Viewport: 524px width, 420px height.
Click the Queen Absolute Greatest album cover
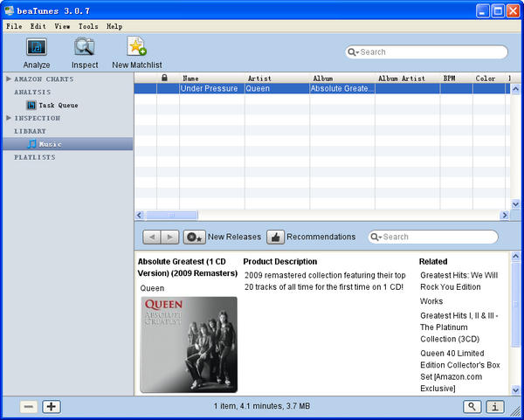tap(189, 344)
